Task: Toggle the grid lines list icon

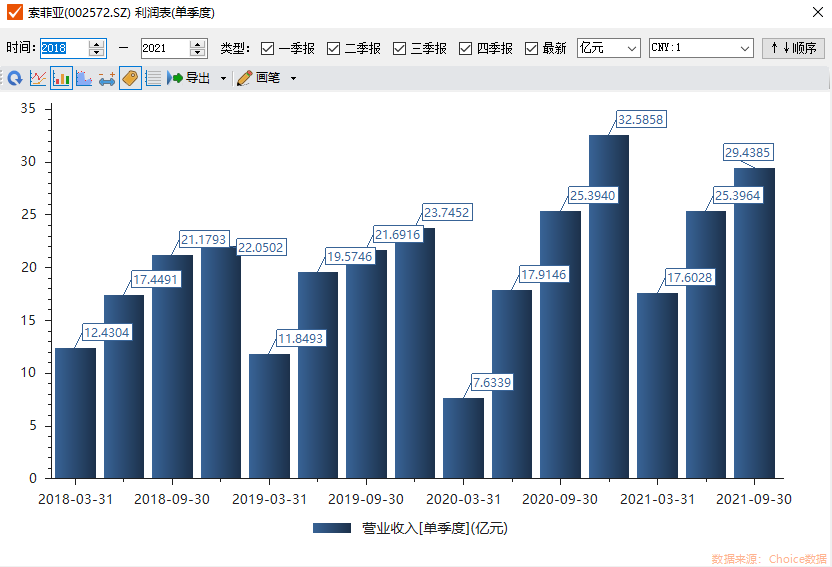Action: click(x=153, y=78)
